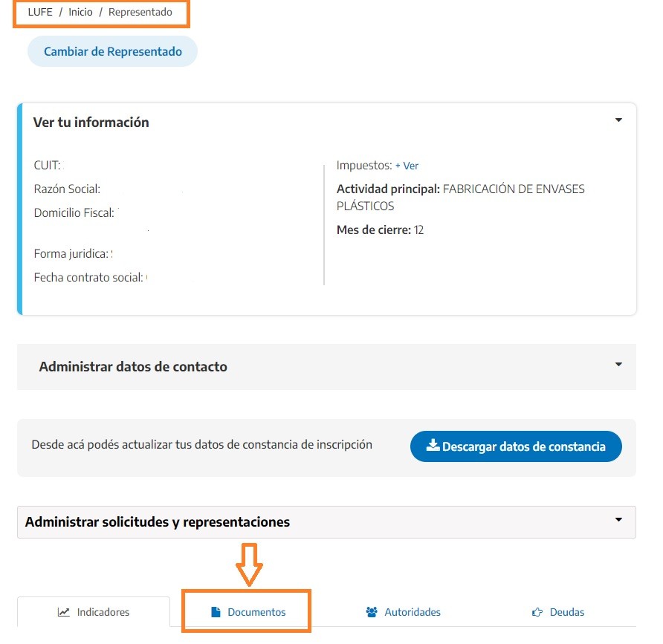Open the + Ver link for Impuestos

[407, 166]
